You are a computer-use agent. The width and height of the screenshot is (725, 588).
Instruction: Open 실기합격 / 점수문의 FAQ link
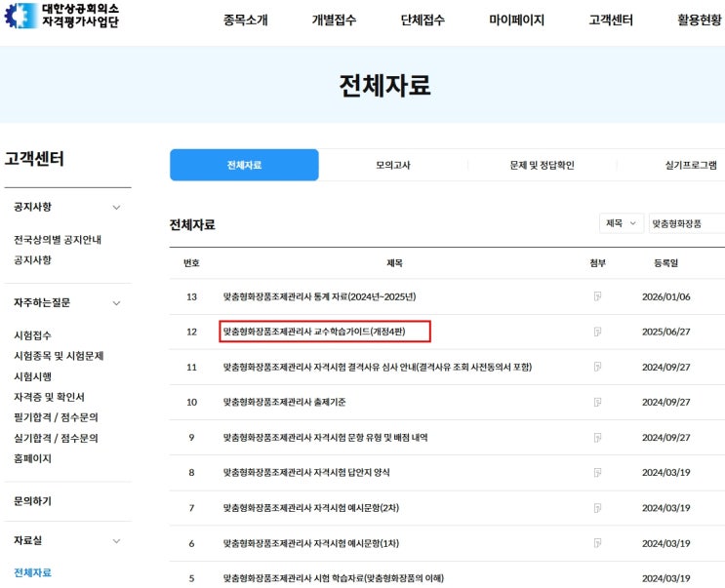click(56, 438)
